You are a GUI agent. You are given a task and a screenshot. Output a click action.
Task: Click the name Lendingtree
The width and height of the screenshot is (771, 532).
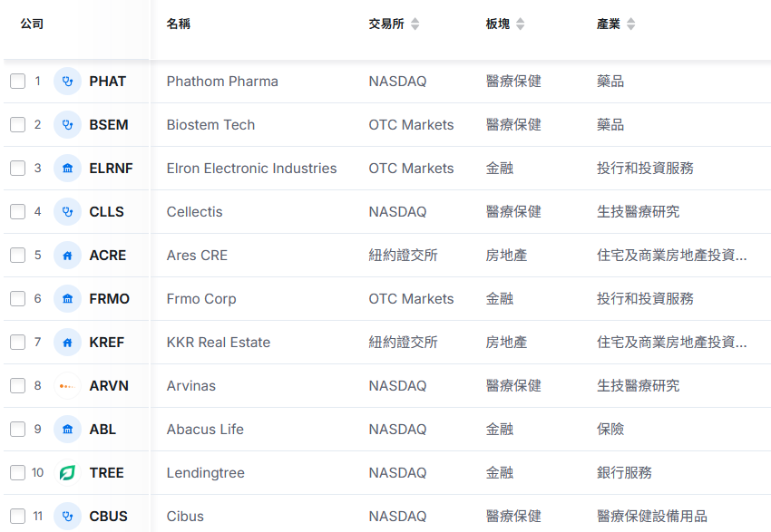pyautogui.click(x=206, y=473)
